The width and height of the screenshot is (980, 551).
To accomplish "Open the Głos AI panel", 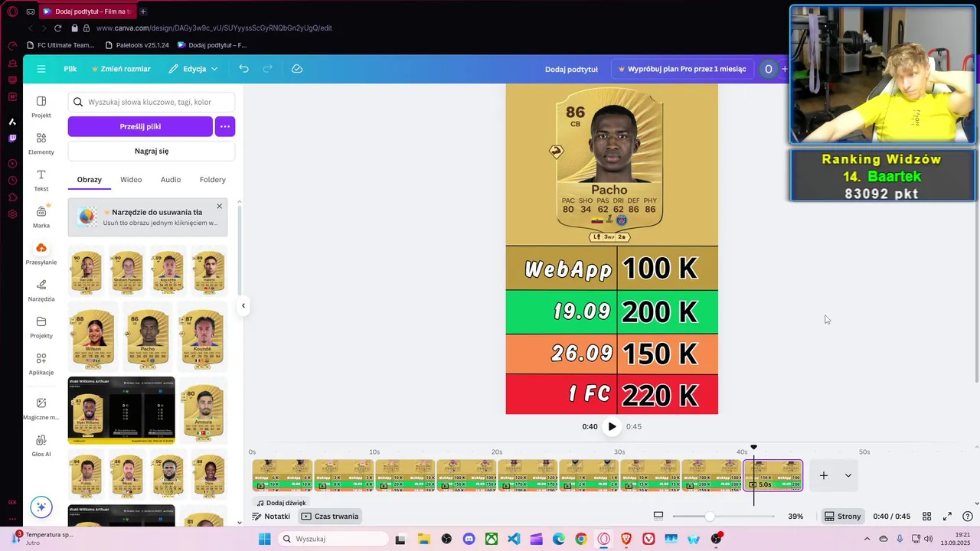I will pos(41,445).
